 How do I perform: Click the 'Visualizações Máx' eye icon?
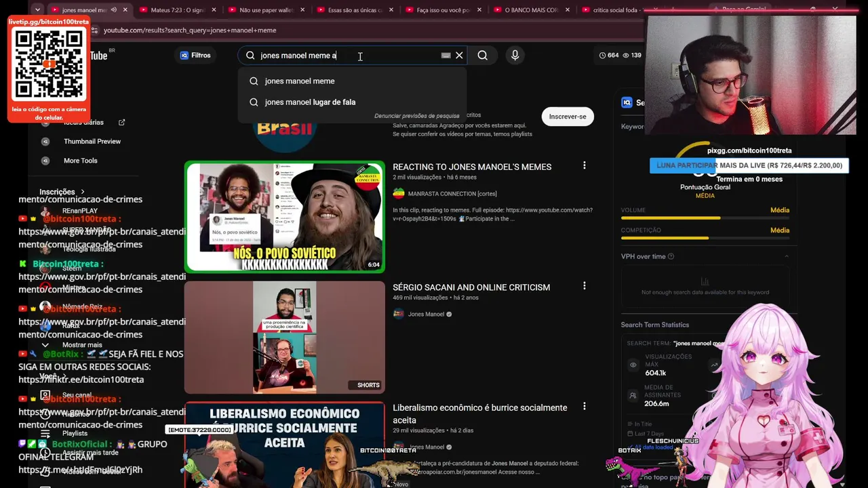tap(633, 365)
